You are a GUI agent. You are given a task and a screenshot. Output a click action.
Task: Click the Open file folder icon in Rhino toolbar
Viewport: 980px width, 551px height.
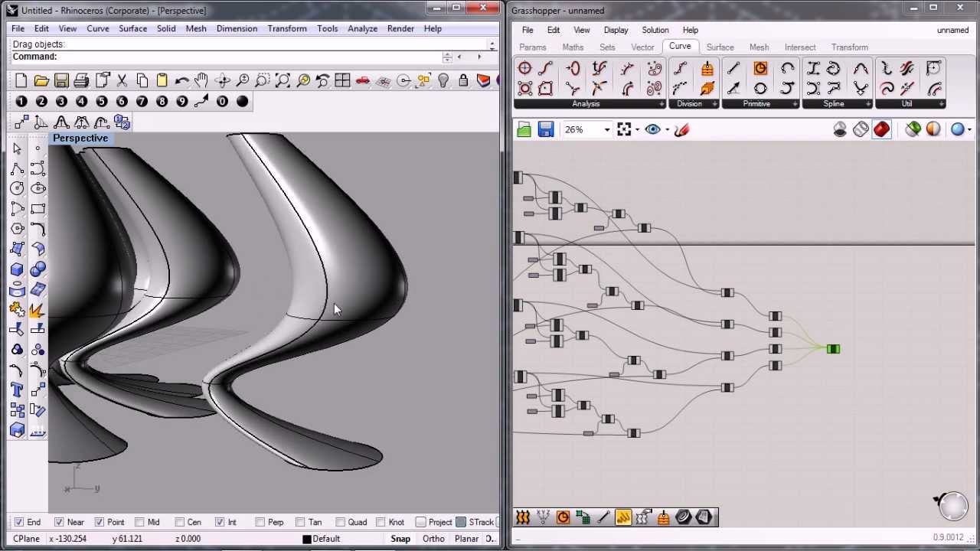tap(41, 81)
